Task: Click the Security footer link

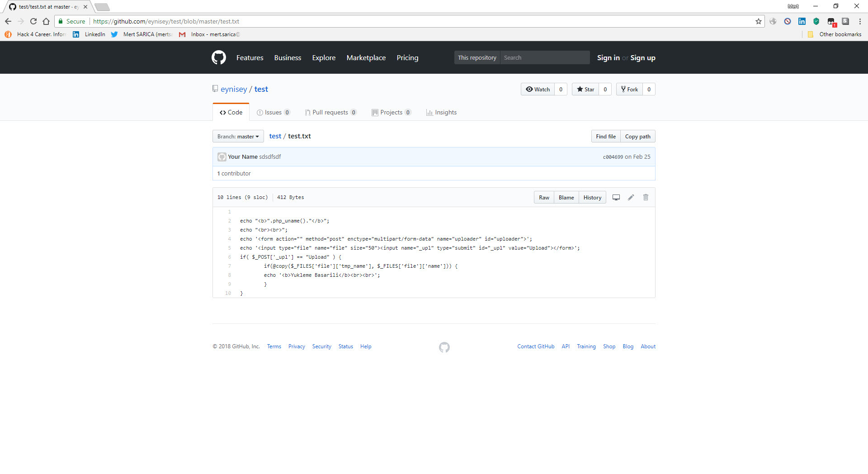Action: pyautogui.click(x=321, y=346)
